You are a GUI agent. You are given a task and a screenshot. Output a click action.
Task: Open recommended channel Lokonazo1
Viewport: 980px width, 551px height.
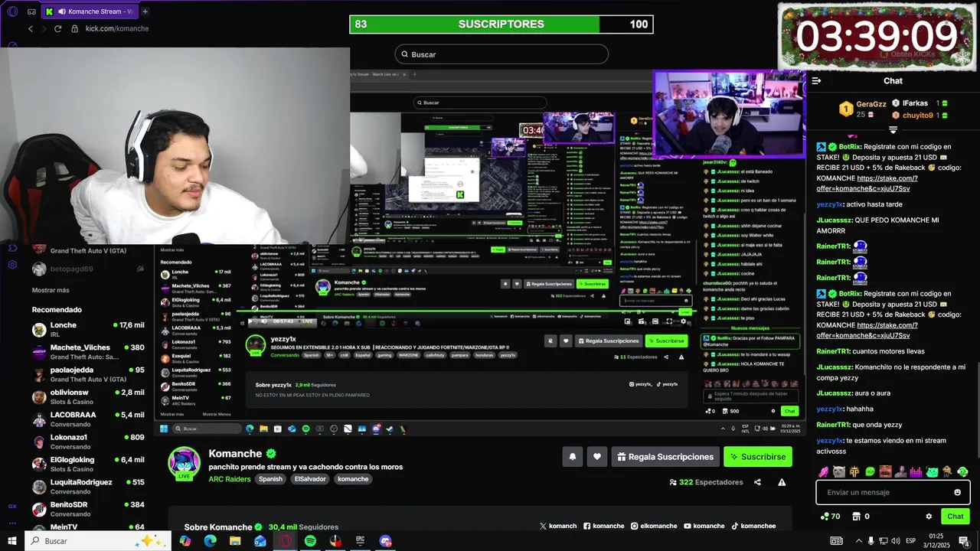88,442
